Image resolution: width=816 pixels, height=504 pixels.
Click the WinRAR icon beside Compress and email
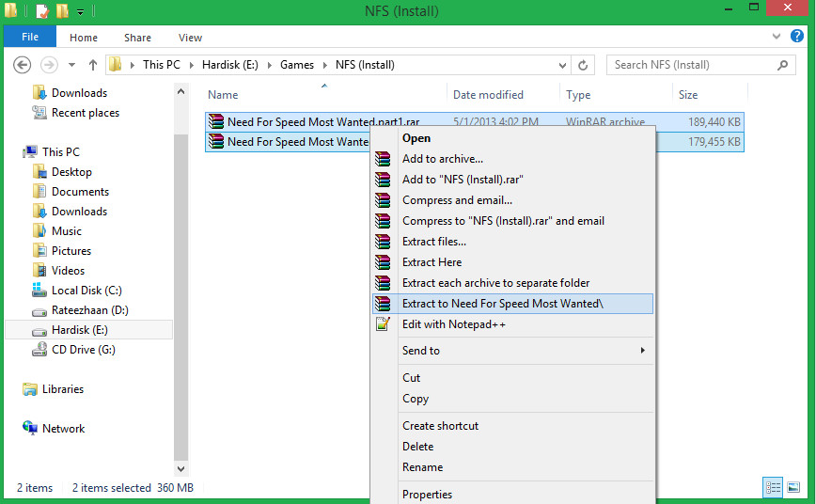[383, 200]
